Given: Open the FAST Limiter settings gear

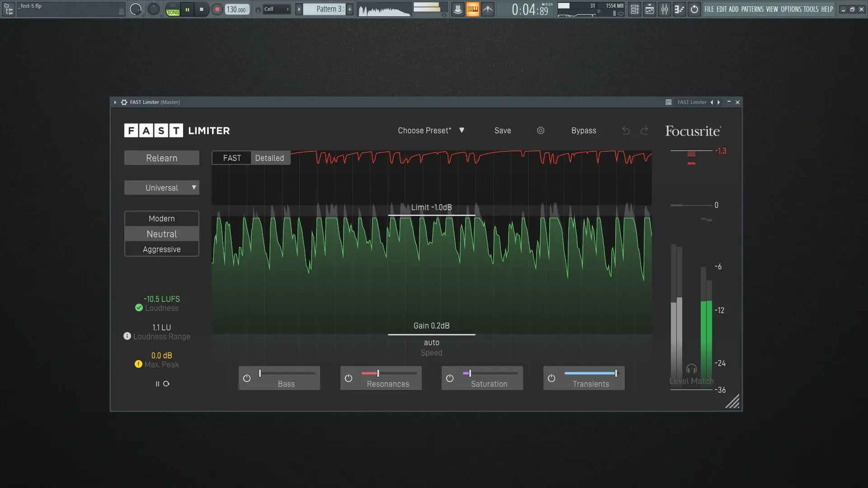Looking at the screenshot, I should click(x=541, y=131).
